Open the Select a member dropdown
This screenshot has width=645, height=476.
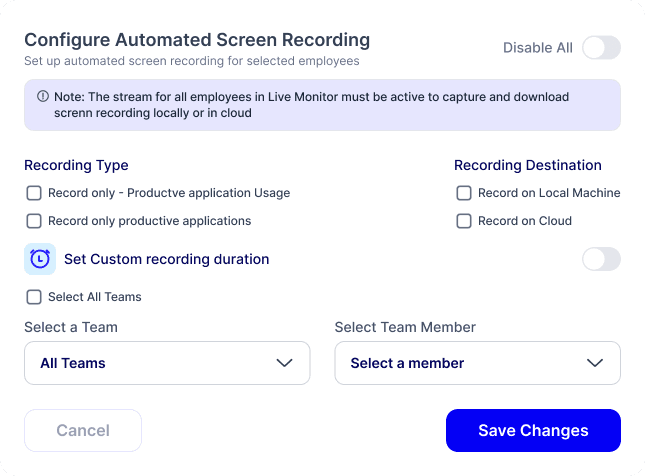tap(477, 363)
